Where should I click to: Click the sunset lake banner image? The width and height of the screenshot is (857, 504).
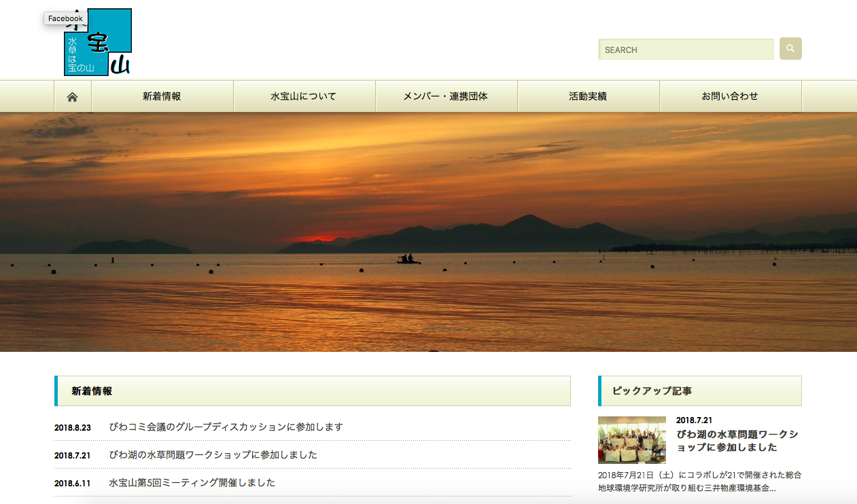coord(428,231)
